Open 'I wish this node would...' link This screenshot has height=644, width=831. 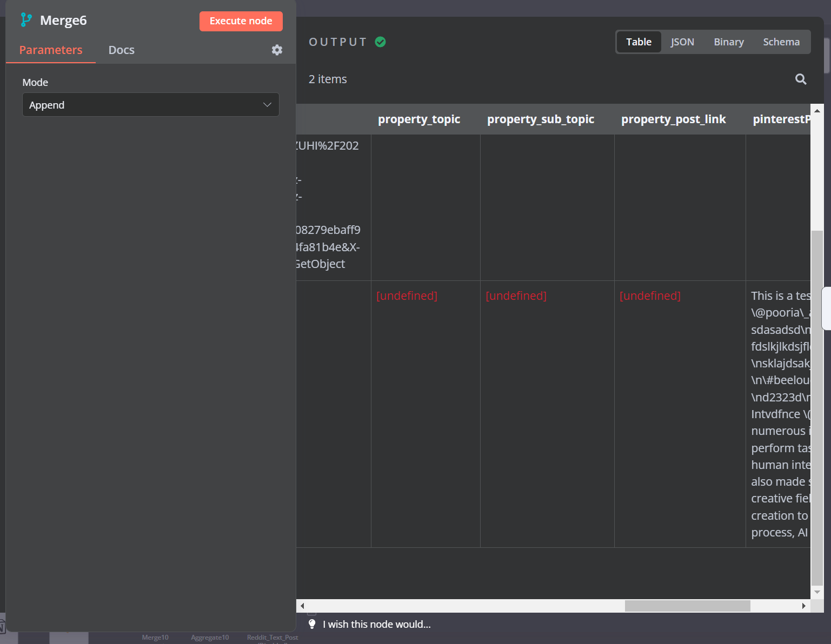377,624
